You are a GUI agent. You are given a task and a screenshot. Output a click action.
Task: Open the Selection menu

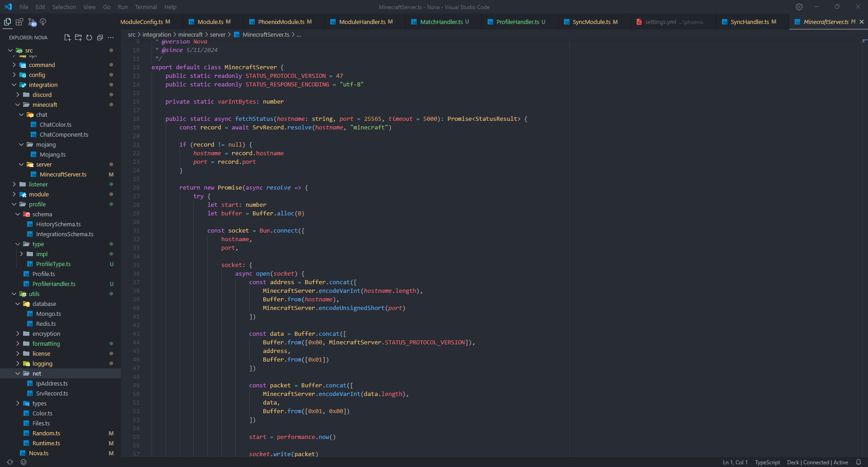pyautogui.click(x=64, y=7)
